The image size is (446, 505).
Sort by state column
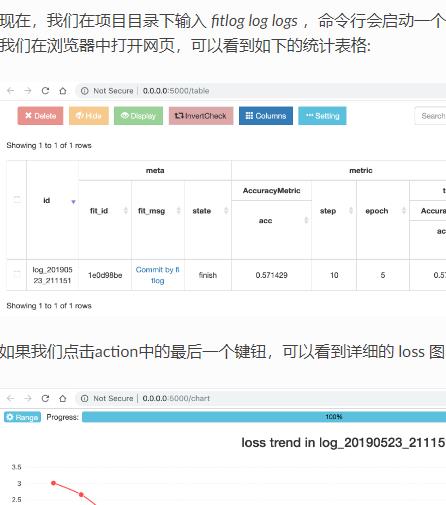tap(226, 210)
